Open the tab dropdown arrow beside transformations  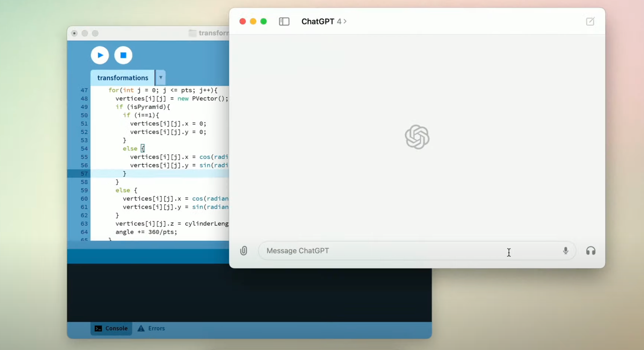pos(160,78)
